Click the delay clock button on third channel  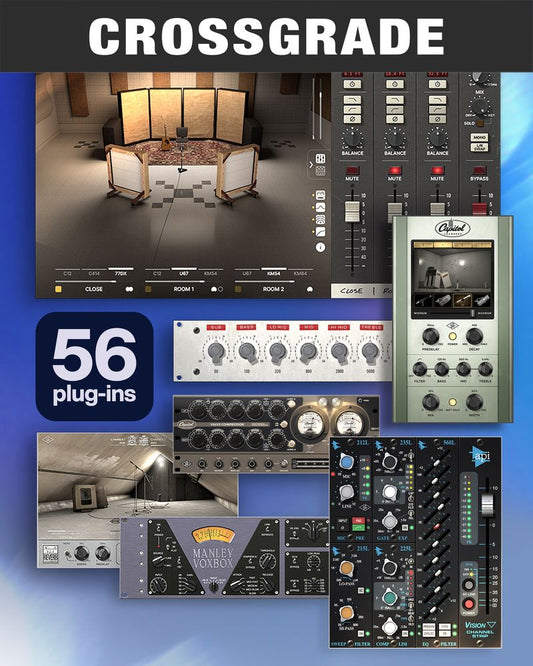click(x=437, y=84)
